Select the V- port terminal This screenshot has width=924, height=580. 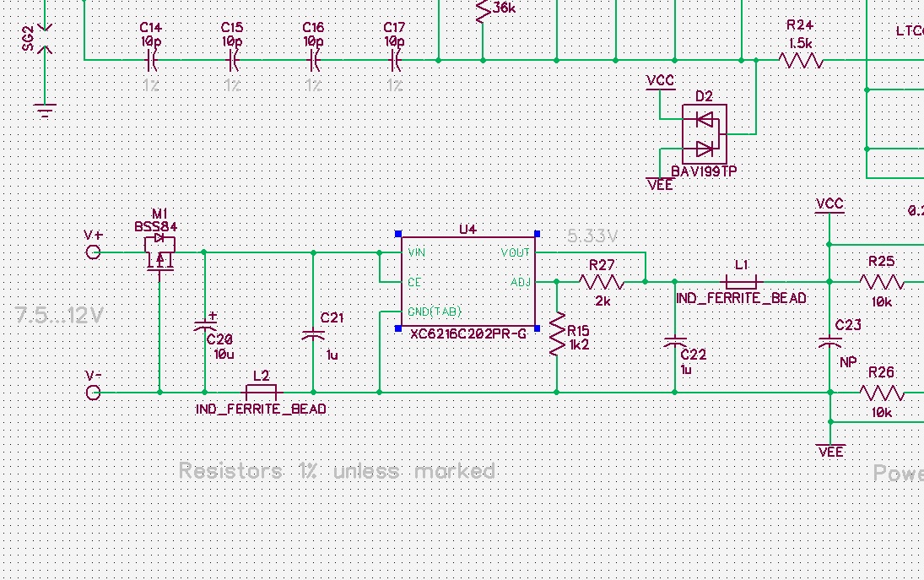click(93, 393)
